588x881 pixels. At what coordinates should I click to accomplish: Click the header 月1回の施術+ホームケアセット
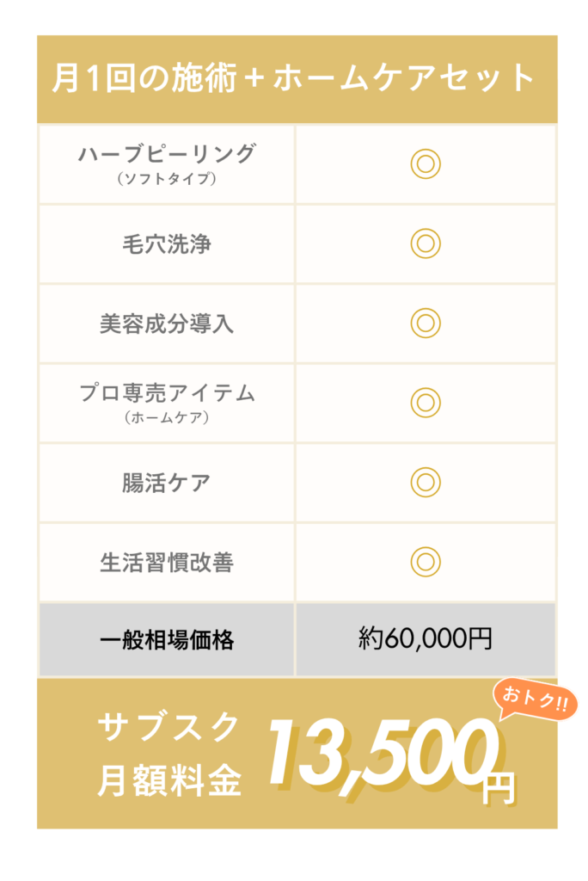click(x=294, y=78)
